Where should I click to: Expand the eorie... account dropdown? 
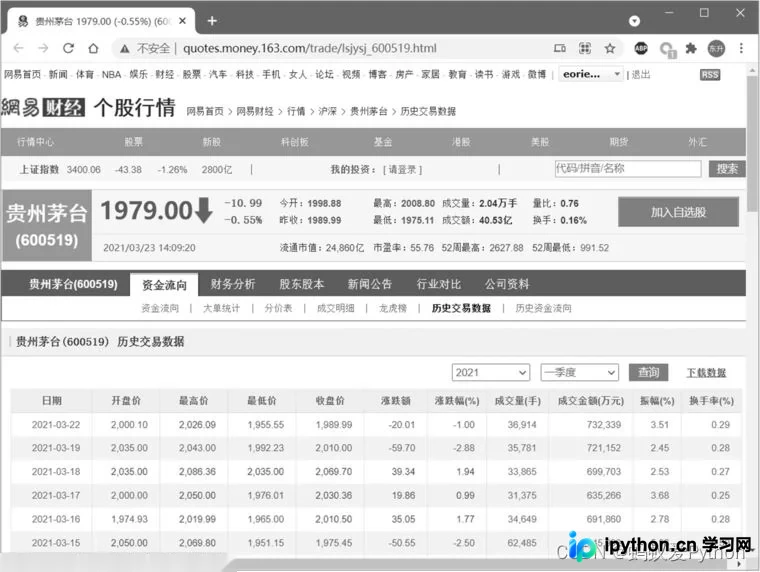591,74
